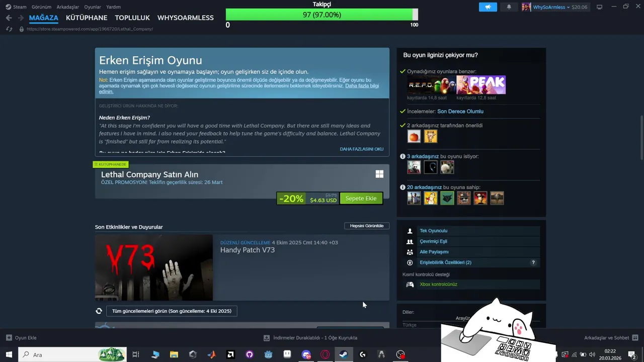Switch to Big Picture display mode icon
The height and width of the screenshot is (362, 644).
[599, 7]
